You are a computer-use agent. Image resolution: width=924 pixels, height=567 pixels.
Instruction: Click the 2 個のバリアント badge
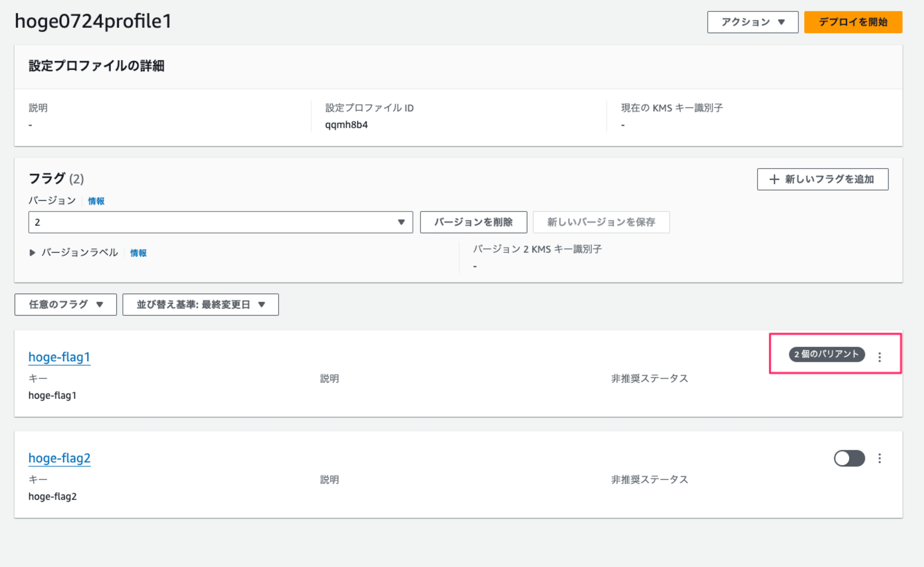click(x=827, y=354)
